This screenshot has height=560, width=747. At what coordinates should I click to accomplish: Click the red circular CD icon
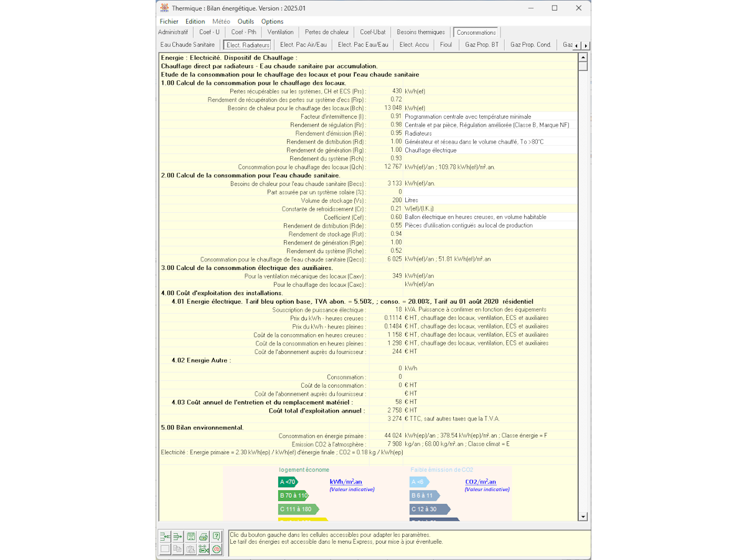tap(216, 549)
